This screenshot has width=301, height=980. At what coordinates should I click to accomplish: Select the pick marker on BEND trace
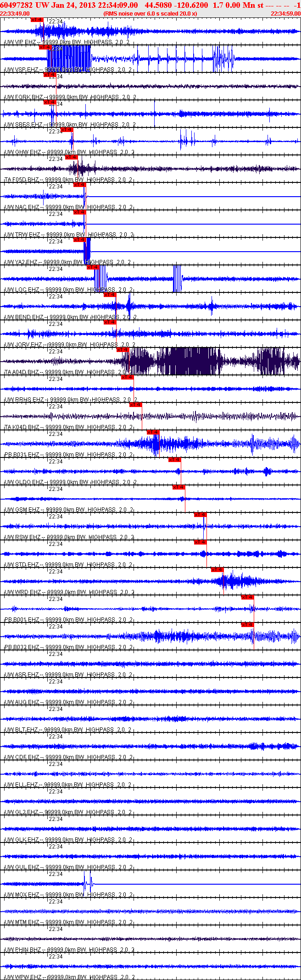tap(110, 295)
